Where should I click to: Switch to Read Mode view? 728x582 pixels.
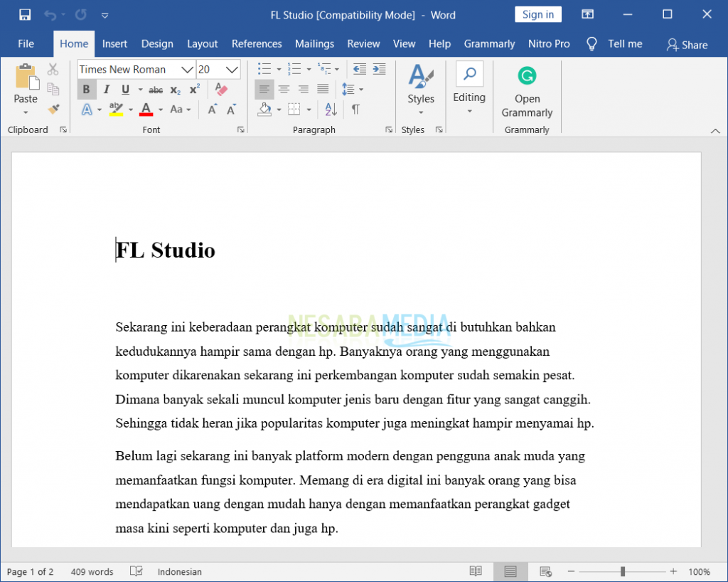click(x=476, y=571)
